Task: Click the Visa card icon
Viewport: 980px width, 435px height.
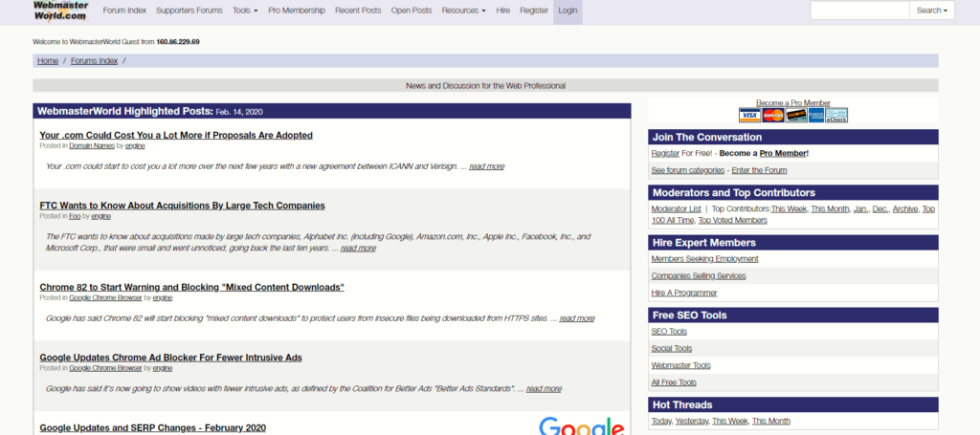Action: [749, 116]
